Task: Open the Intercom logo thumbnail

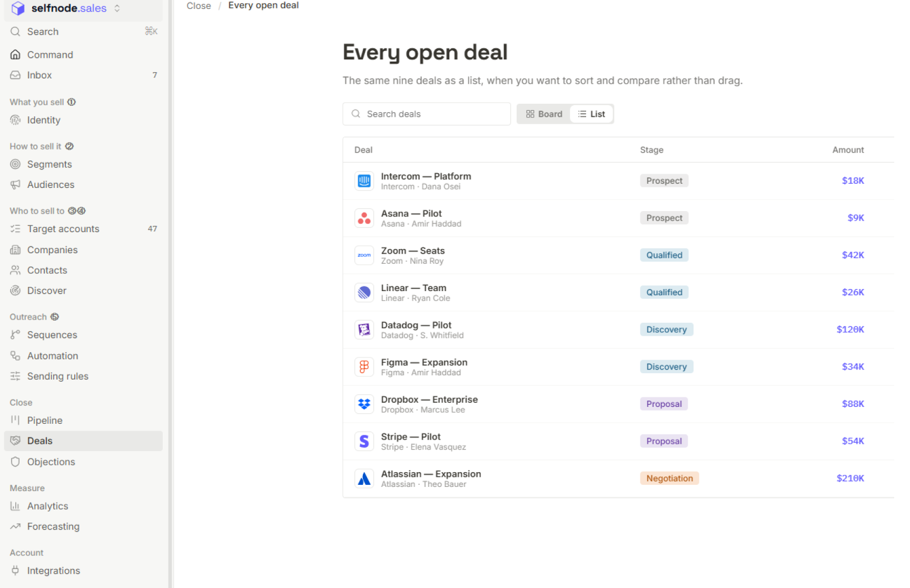Action: click(x=364, y=181)
